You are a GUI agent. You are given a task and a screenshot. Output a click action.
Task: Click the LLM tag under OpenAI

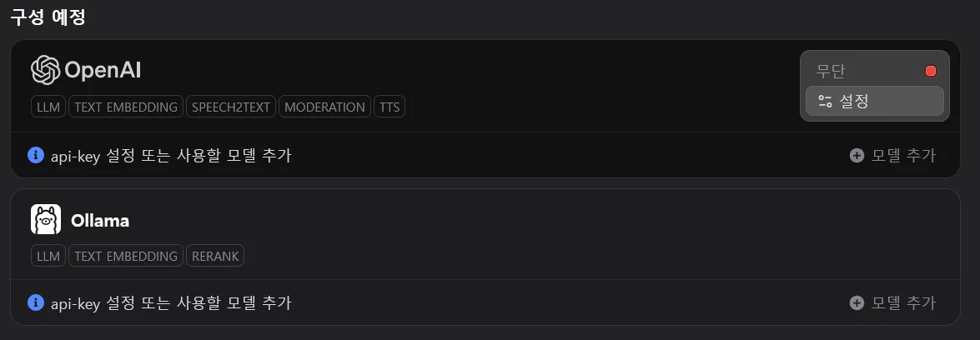48,107
